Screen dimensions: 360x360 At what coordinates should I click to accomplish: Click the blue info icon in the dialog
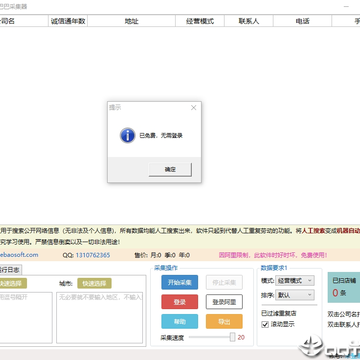127,135
